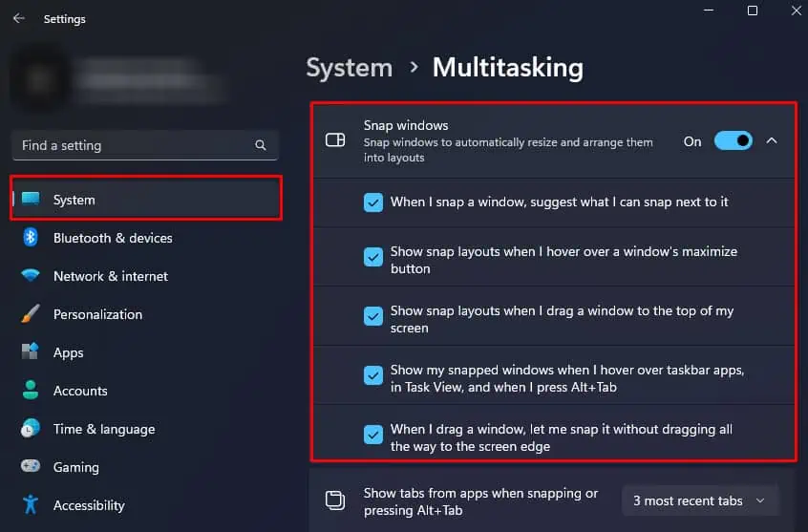Click the Multitasking page title

(507, 68)
